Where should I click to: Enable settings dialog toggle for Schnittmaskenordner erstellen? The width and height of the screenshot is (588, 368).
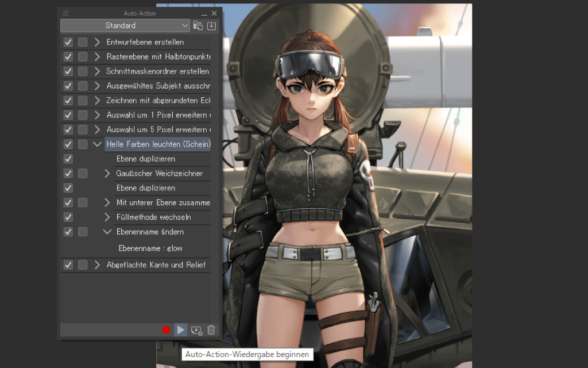[83, 71]
